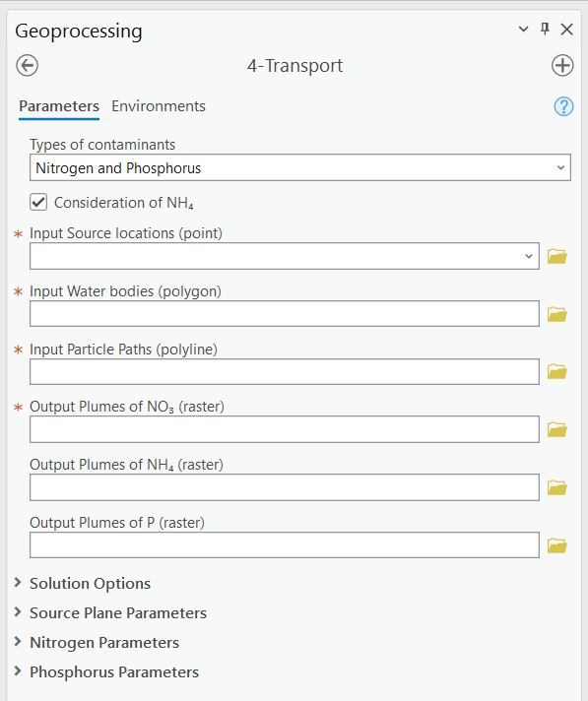588x701 pixels.
Task: Click the Input Particle Paths text field
Action: (x=285, y=371)
